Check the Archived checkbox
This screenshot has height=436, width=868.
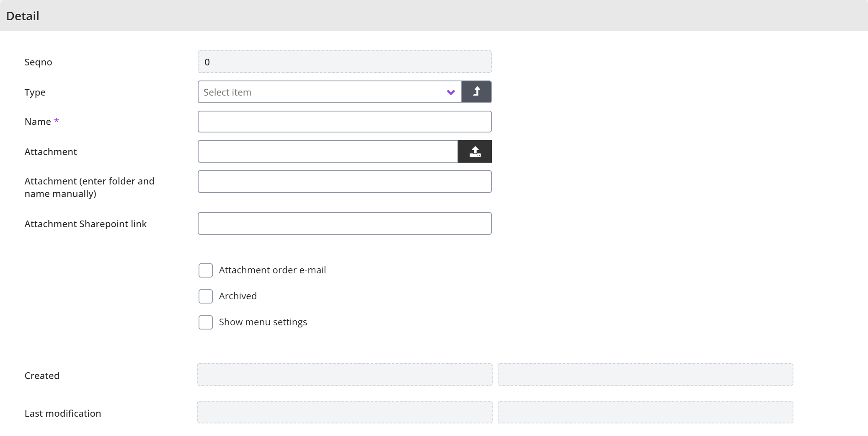click(x=206, y=296)
